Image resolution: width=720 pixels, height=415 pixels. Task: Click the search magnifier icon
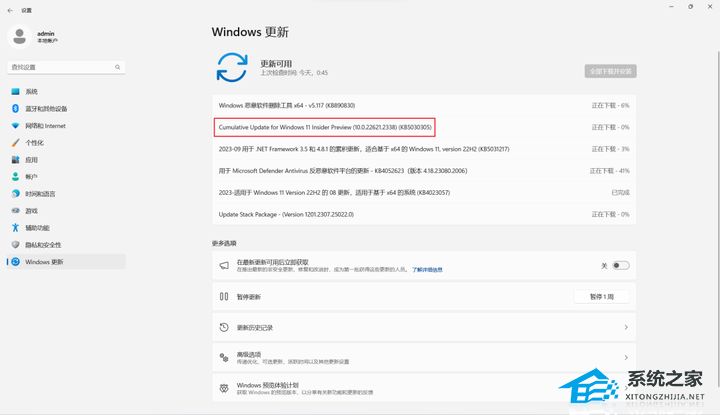(118, 67)
